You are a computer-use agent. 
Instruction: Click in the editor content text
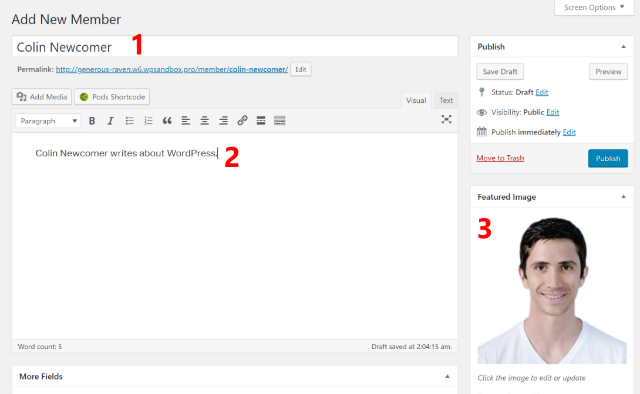126,153
